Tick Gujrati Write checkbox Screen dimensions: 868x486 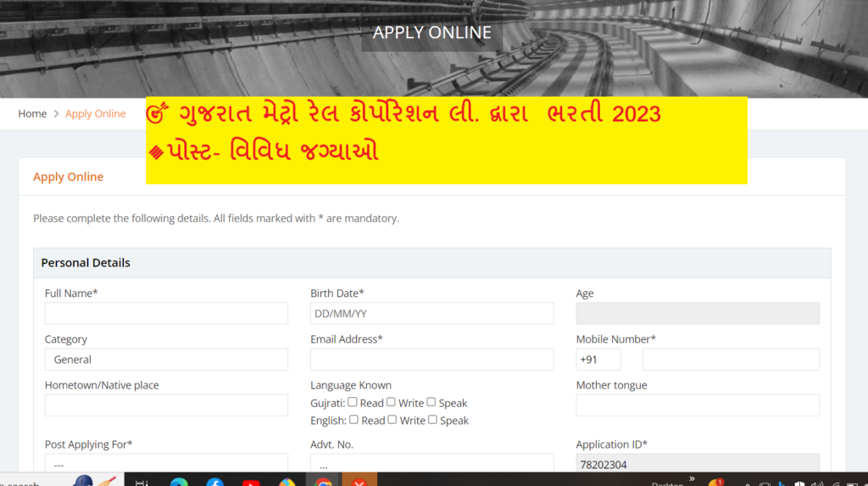coord(391,402)
